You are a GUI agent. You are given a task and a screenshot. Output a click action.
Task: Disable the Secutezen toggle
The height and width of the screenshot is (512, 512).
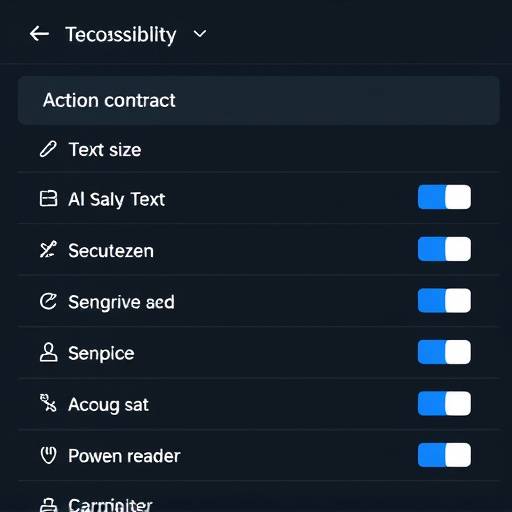coord(444,249)
